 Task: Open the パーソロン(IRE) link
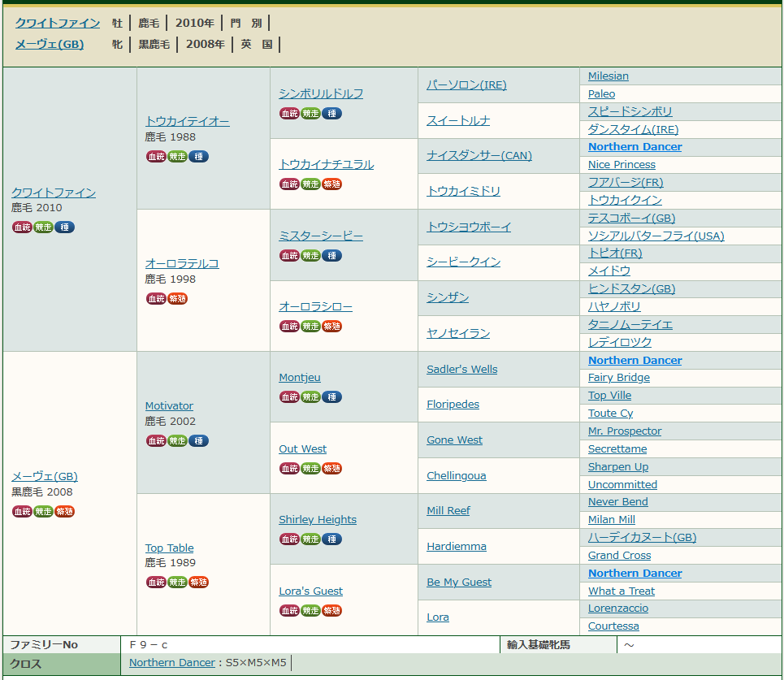coord(466,85)
